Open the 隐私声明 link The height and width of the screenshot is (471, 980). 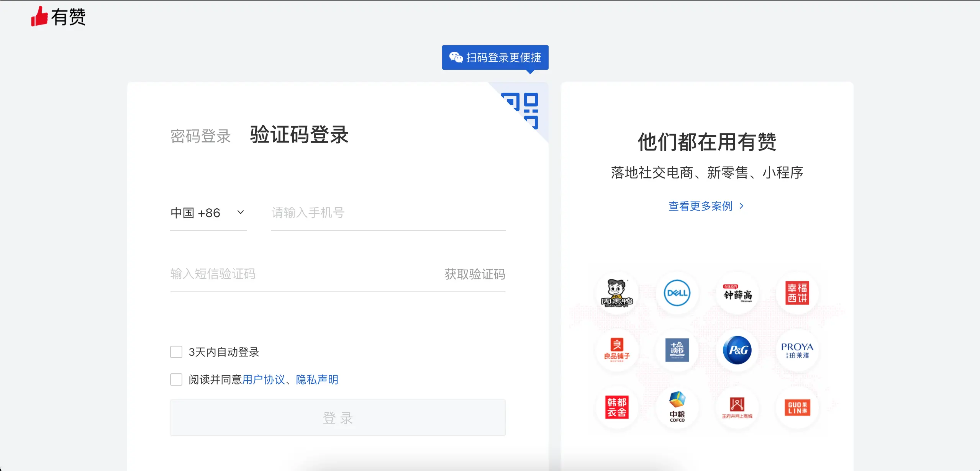(317, 379)
